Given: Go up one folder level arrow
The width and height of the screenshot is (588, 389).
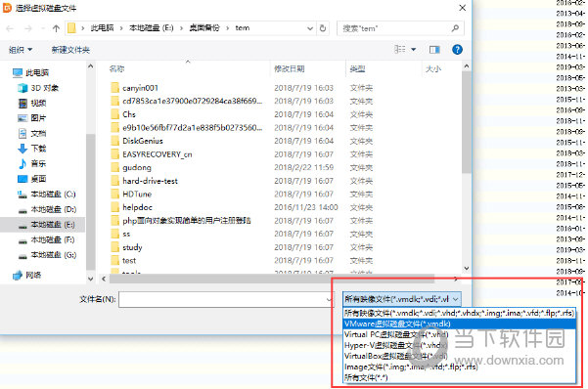Looking at the screenshot, I should [56, 28].
